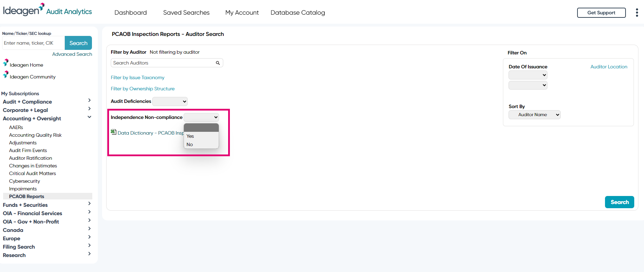This screenshot has height=272, width=644.
Task: Click the Get Support button
Action: click(x=602, y=13)
